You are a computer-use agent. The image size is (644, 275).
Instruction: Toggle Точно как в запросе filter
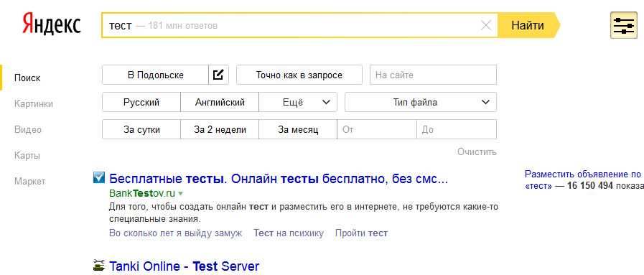click(x=299, y=75)
